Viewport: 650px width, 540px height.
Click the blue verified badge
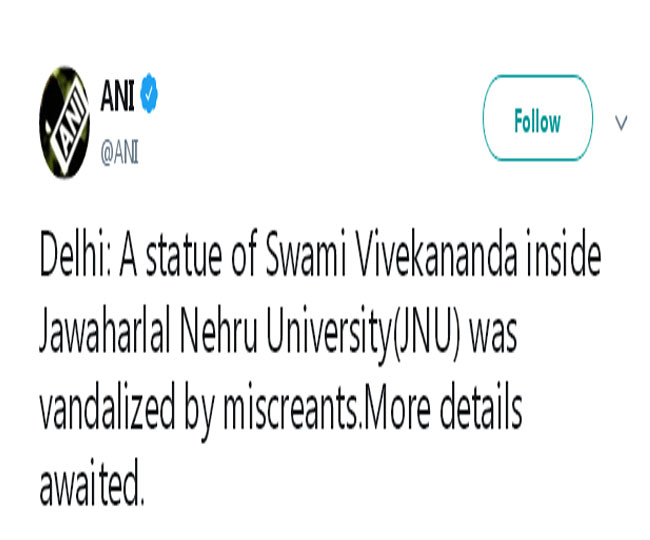click(149, 95)
